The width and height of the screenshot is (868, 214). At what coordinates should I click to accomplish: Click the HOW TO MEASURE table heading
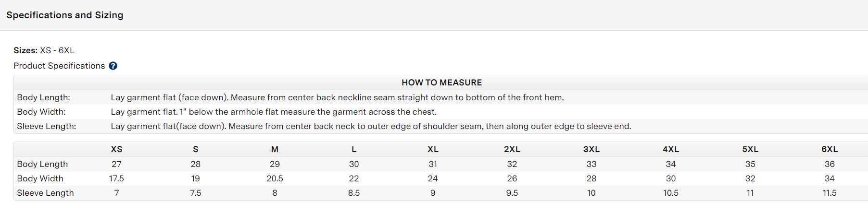[441, 83]
